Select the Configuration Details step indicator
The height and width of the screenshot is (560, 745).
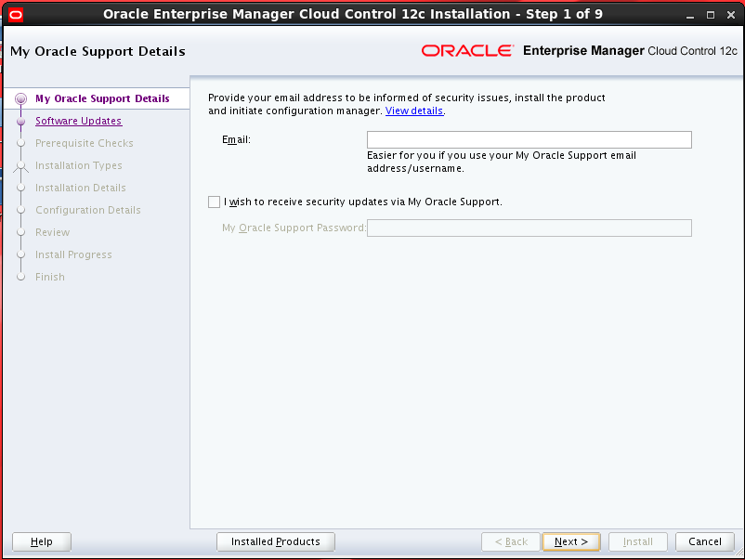pos(20,210)
